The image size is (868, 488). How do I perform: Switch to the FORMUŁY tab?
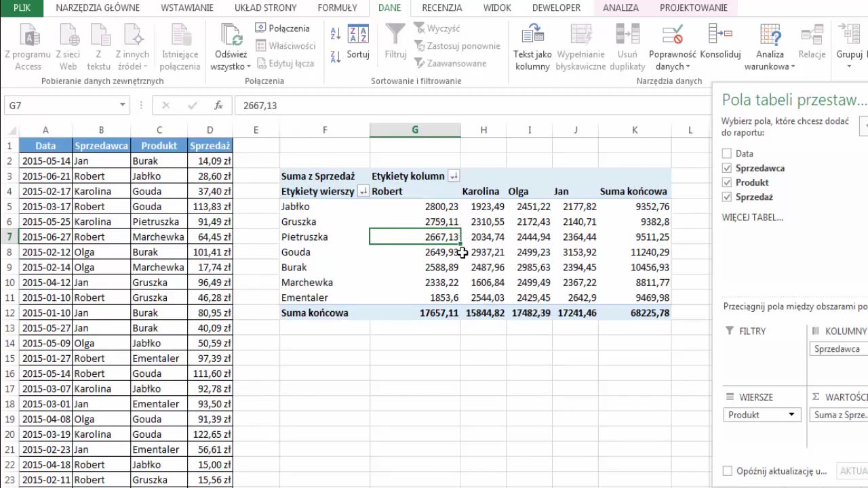(x=337, y=8)
